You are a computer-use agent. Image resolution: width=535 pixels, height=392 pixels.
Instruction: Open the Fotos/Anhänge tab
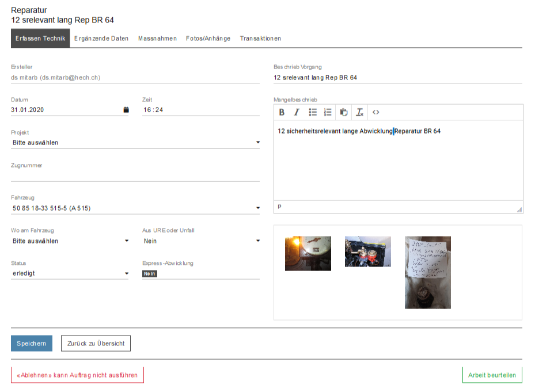tap(208, 39)
